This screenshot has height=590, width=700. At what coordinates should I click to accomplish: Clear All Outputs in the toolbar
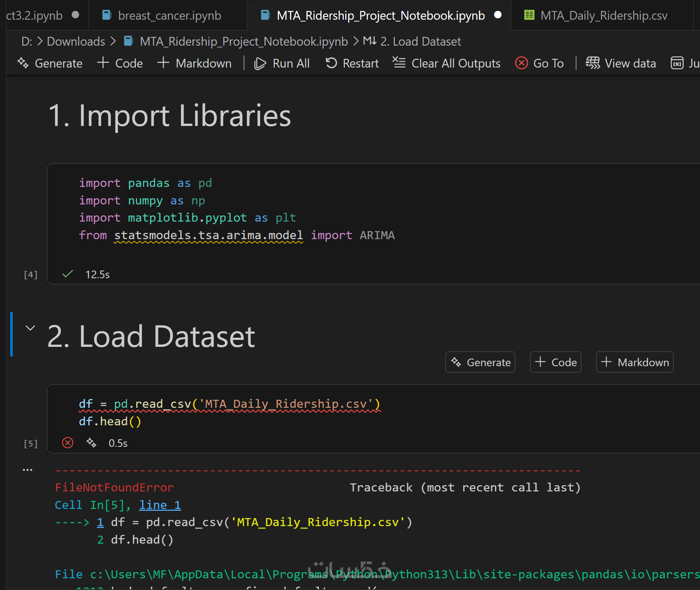(446, 64)
